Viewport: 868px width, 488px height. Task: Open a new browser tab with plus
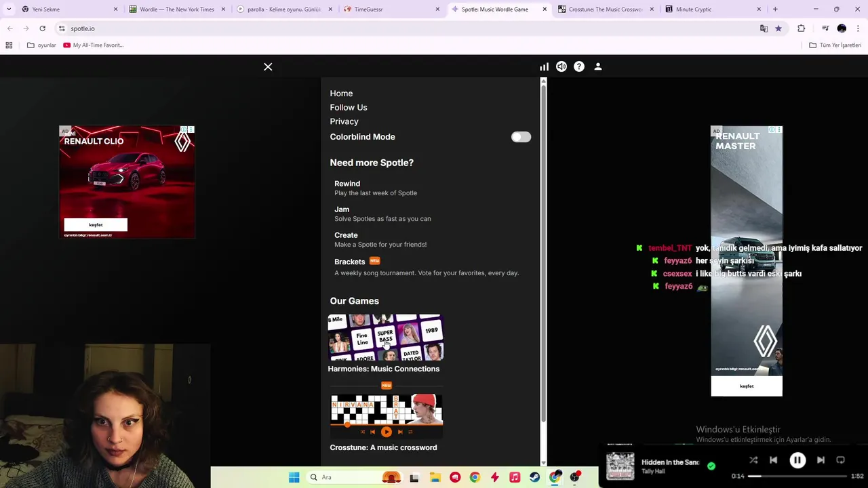[775, 9]
